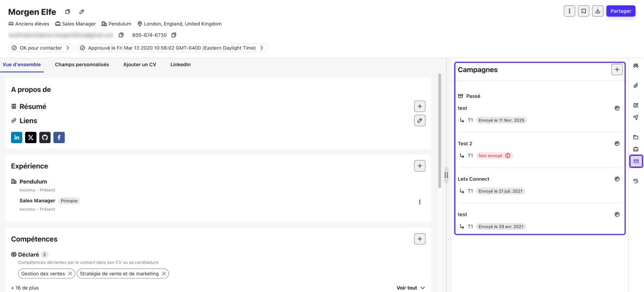Select the envelope campaigns icon in the sidebar

point(636,161)
